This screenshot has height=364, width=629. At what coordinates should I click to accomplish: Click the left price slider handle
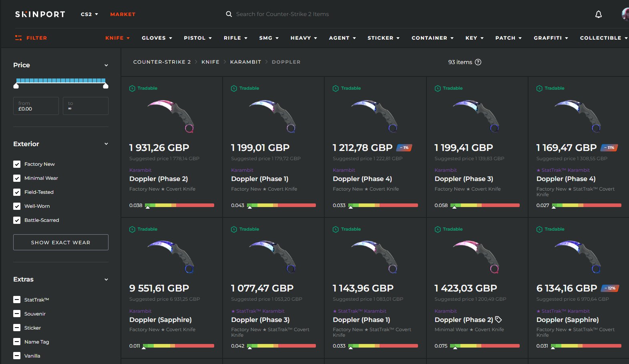[x=16, y=86]
